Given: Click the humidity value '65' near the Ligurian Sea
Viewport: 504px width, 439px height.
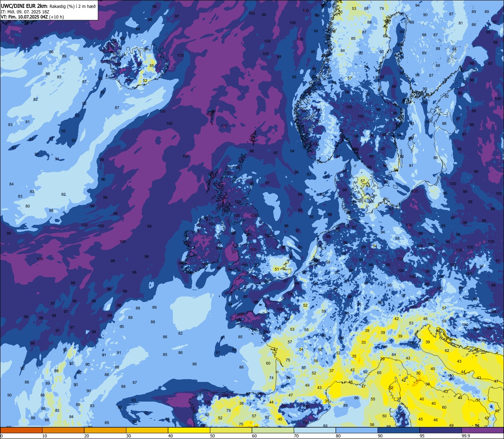Looking at the screenshot, I should (379, 372).
